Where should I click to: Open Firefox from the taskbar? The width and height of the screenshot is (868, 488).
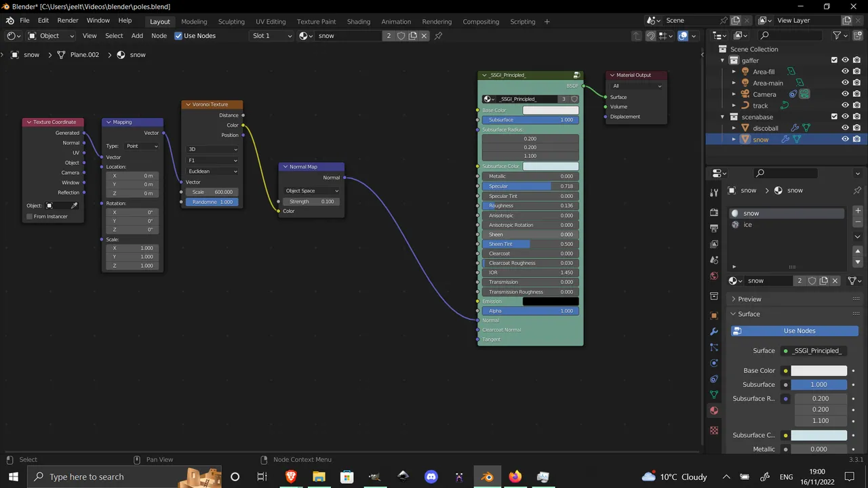[515, 476]
